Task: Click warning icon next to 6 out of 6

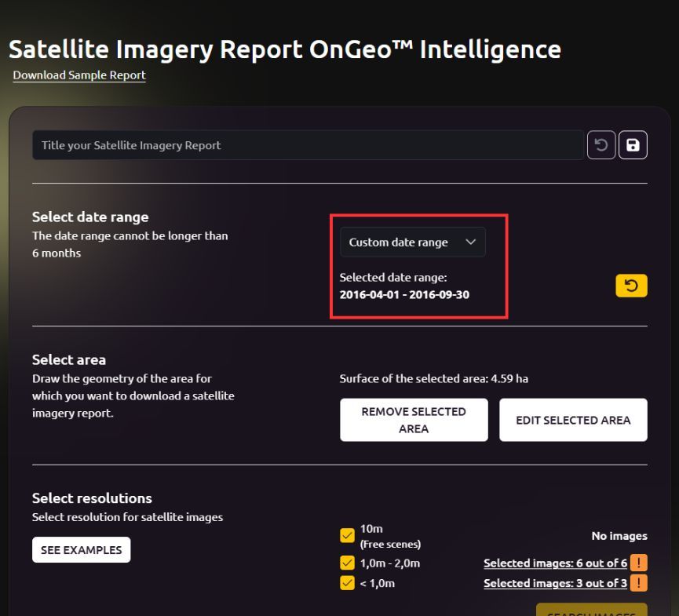Action: coord(639,563)
